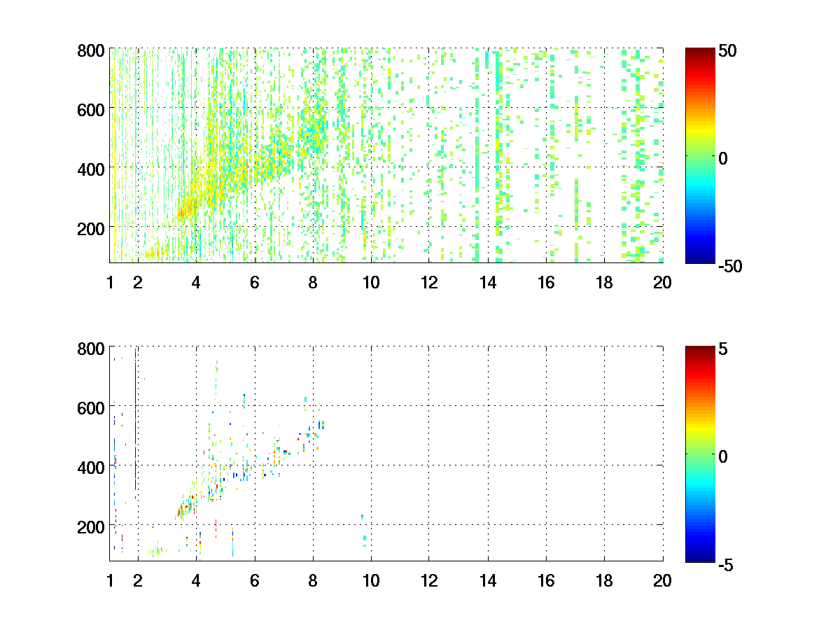The width and height of the screenshot is (840, 630).
Task: Select x-axis tick '14' under top plot
Action: pyautogui.click(x=488, y=283)
